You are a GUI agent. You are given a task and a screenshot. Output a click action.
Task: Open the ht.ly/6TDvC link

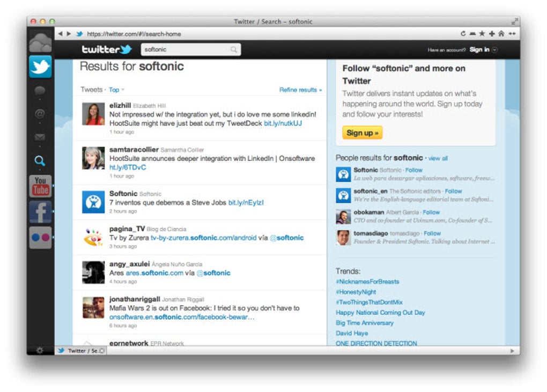(x=128, y=167)
